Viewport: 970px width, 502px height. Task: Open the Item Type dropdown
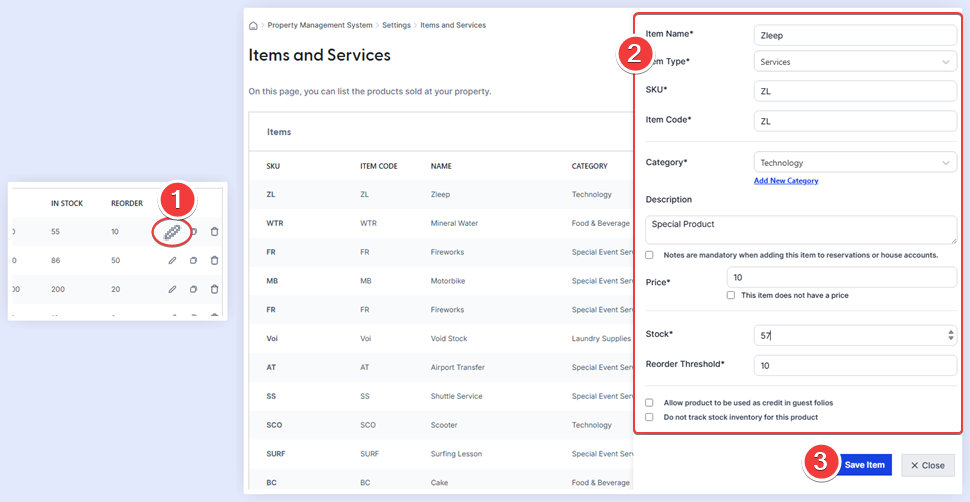point(855,62)
